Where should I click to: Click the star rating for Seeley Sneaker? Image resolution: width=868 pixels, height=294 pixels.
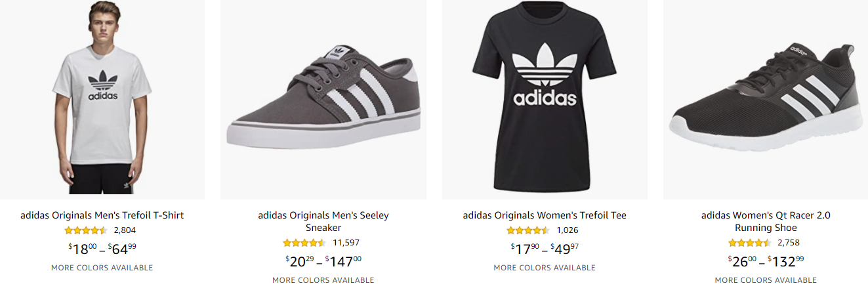pyautogui.click(x=304, y=243)
